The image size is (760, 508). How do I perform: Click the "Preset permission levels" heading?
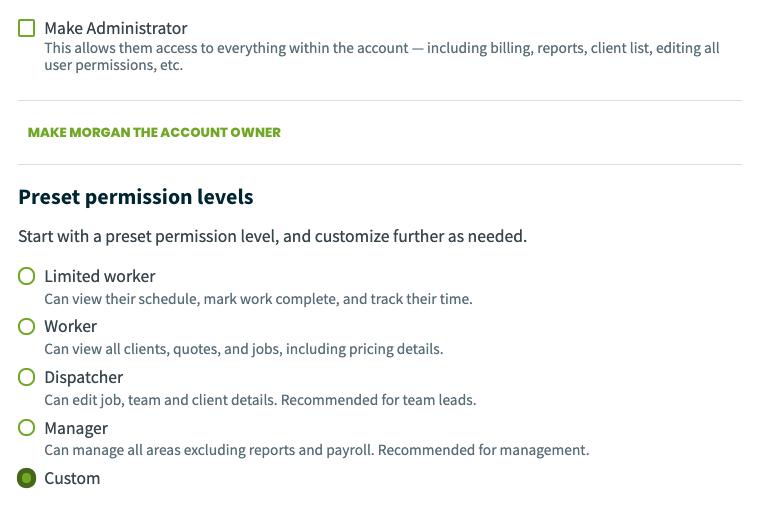click(x=136, y=197)
